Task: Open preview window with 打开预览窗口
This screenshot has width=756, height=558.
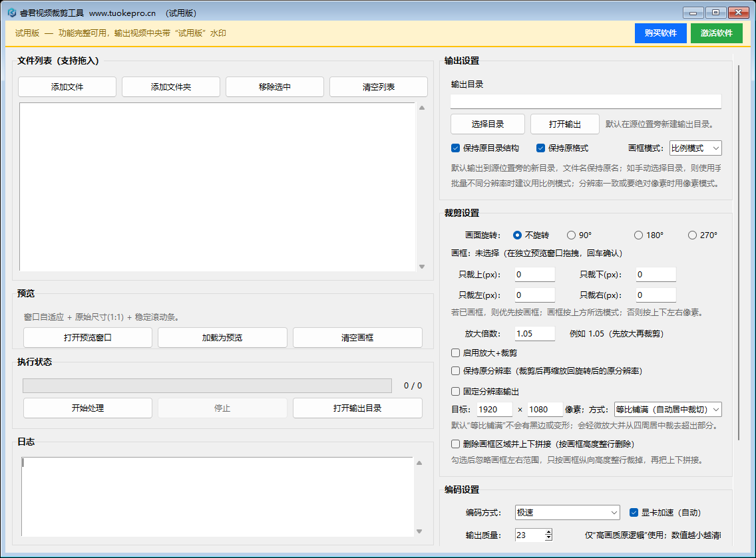Action: click(x=88, y=338)
